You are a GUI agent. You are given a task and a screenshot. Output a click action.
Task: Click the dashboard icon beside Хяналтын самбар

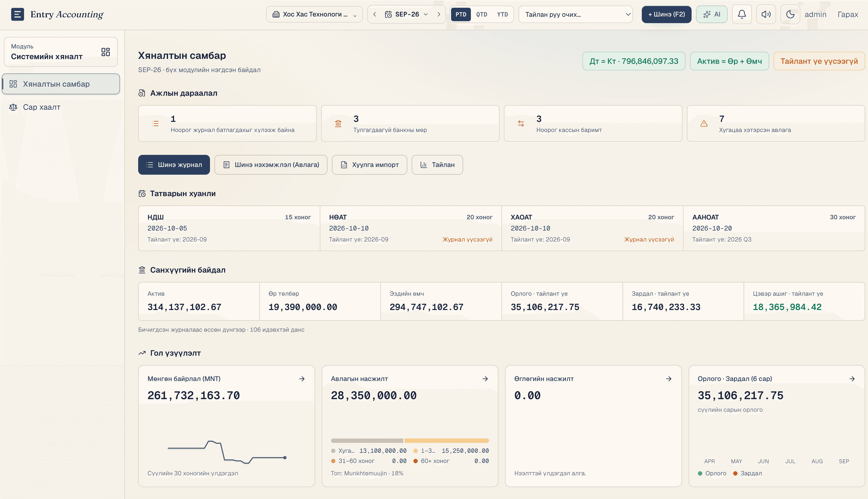(13, 84)
